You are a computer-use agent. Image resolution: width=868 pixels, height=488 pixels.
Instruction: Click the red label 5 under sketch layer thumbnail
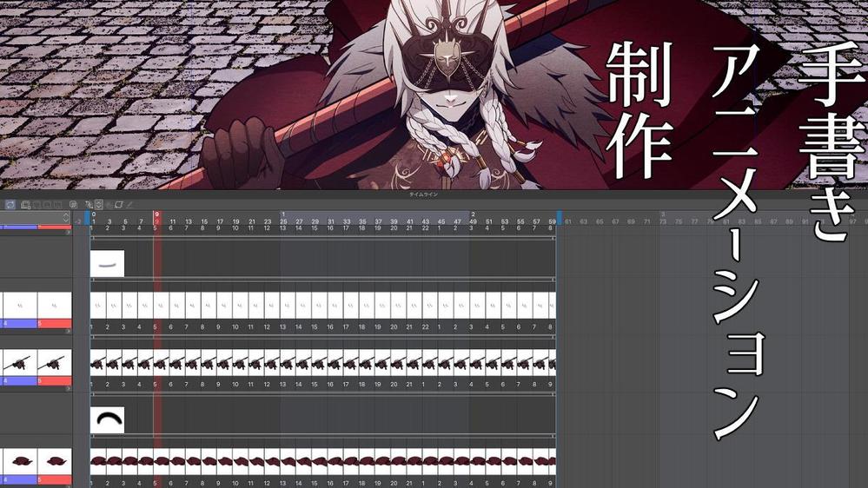tap(54, 324)
